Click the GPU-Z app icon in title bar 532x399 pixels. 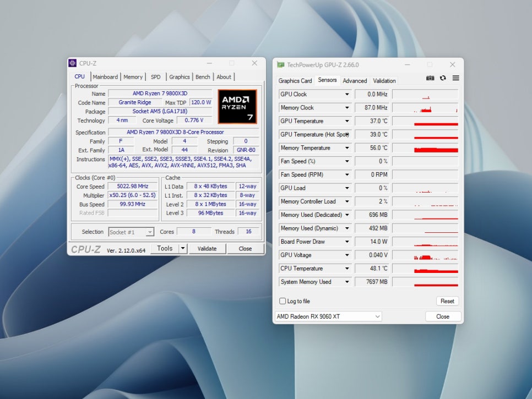pos(280,65)
